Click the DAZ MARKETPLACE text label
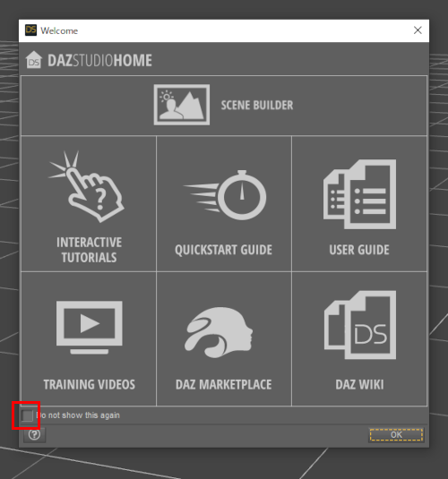 click(x=223, y=385)
